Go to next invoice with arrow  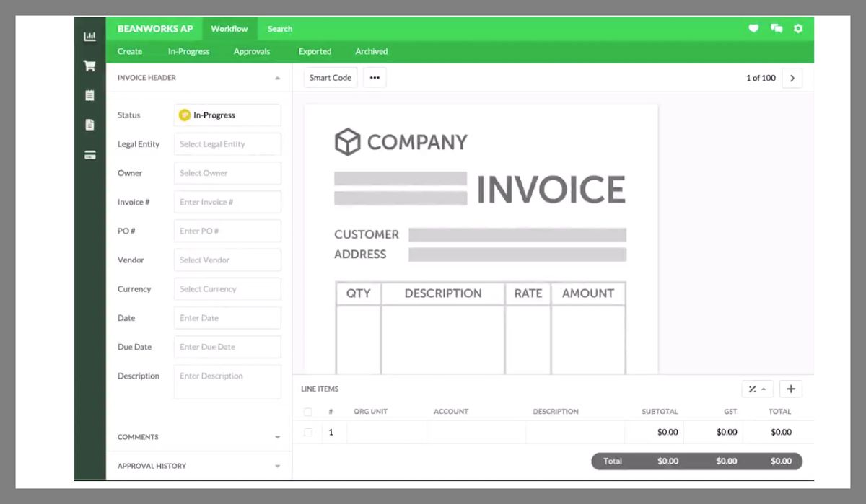point(792,78)
